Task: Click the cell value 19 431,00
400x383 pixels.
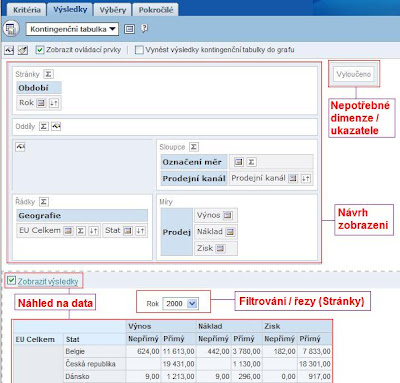Action: coord(179,364)
